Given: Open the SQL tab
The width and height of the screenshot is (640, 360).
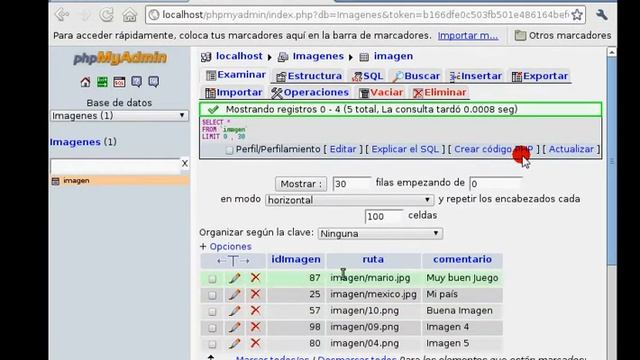Looking at the screenshot, I should pos(368,76).
